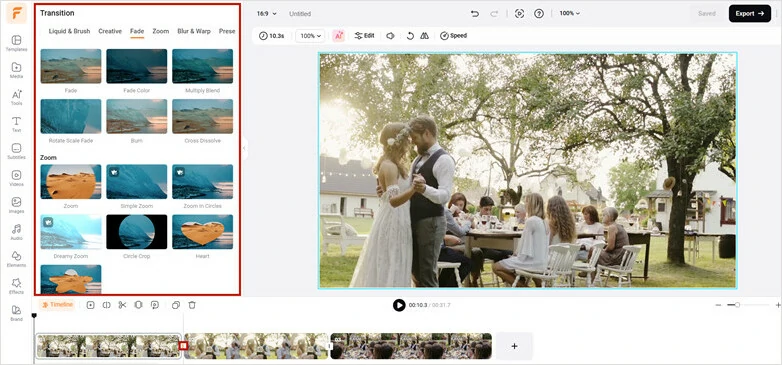Open the Edit adjustments button
This screenshot has height=365, width=782.
coord(365,35)
